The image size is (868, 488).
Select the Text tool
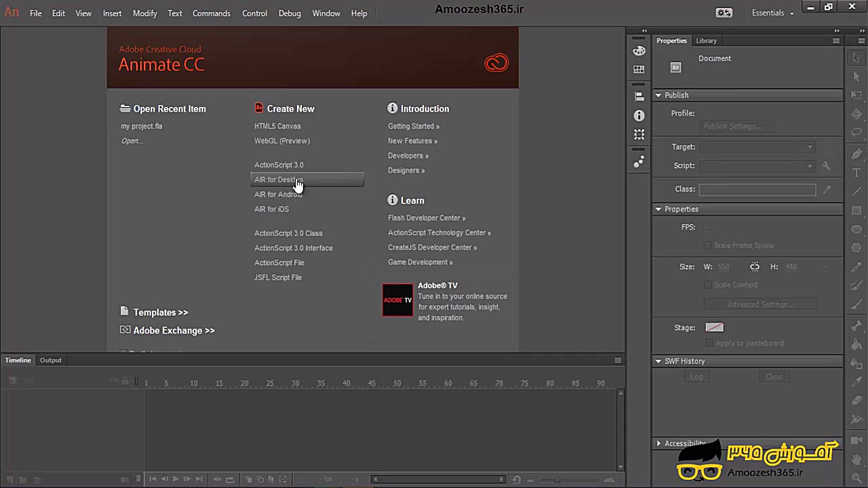point(856,173)
